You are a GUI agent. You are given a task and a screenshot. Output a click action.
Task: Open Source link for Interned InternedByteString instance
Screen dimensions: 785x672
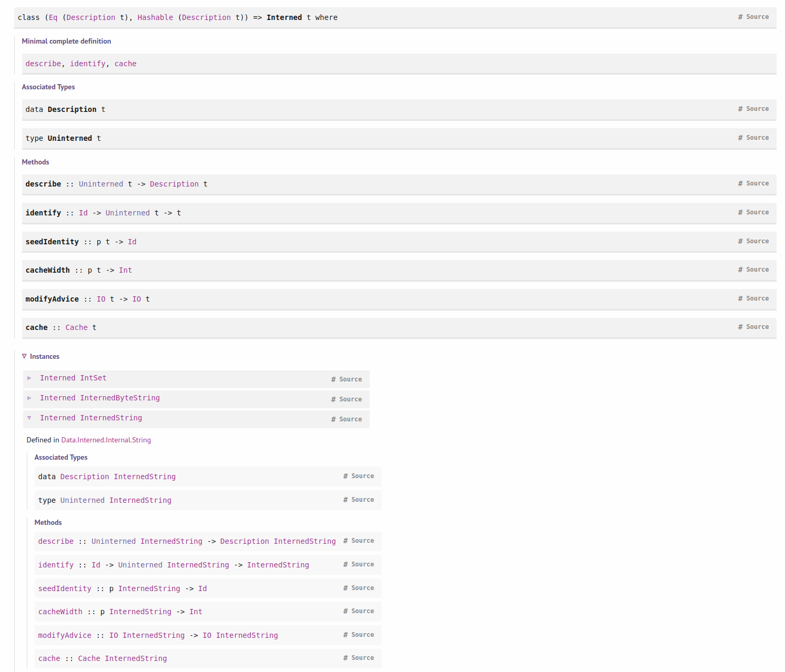(350, 399)
